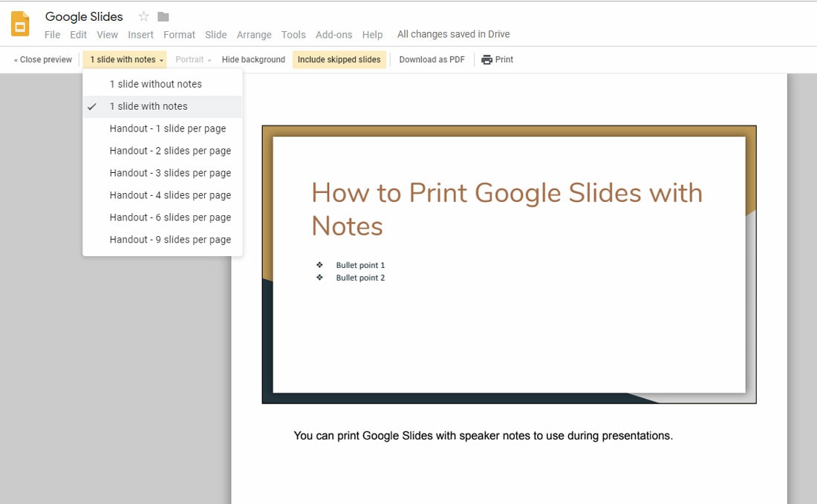The width and height of the screenshot is (817, 504).
Task: Open the Help menu
Action: coord(373,35)
